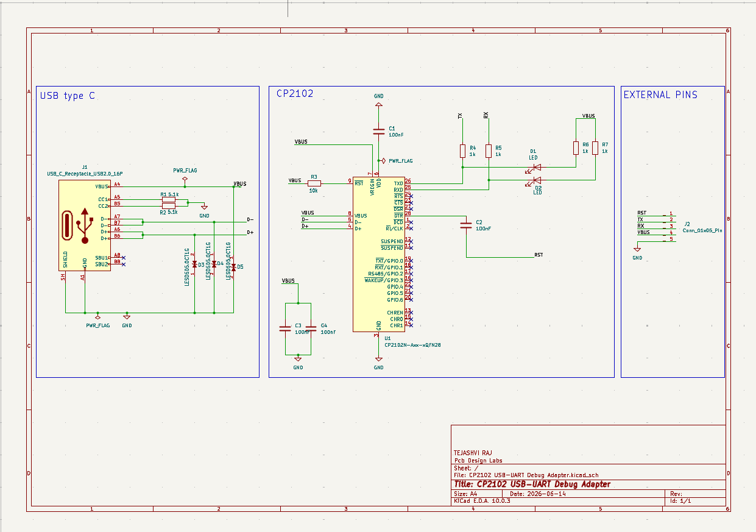Click the WAKEUP/GPIO.3 pin name on U1
Screen dimensions: 756x532
click(x=384, y=280)
